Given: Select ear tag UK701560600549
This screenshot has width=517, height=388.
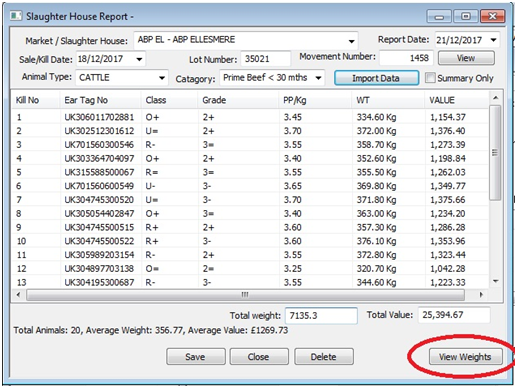Looking at the screenshot, I should tap(99, 186).
